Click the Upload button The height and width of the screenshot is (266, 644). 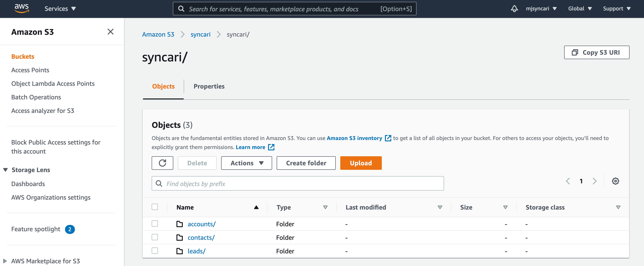[361, 163]
